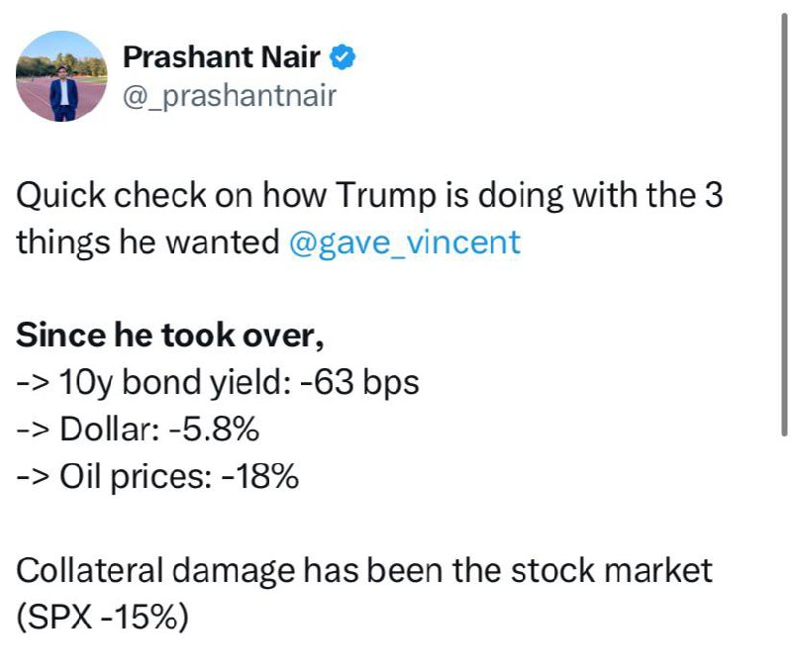
Task: Open Prashant Nair's profile picture
Action: 61,76
